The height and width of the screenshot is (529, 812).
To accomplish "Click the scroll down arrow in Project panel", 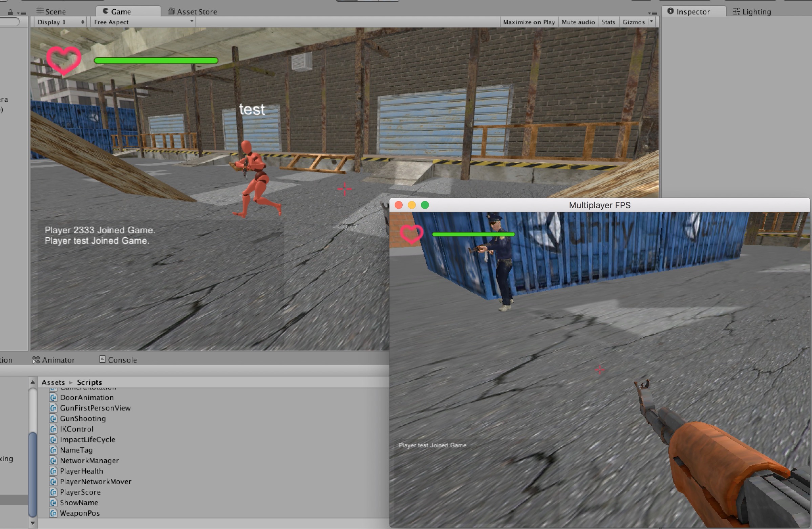I will (x=33, y=523).
